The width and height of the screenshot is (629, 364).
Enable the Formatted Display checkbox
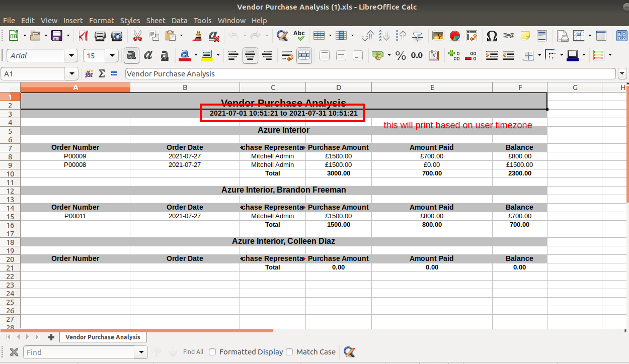pyautogui.click(x=212, y=352)
